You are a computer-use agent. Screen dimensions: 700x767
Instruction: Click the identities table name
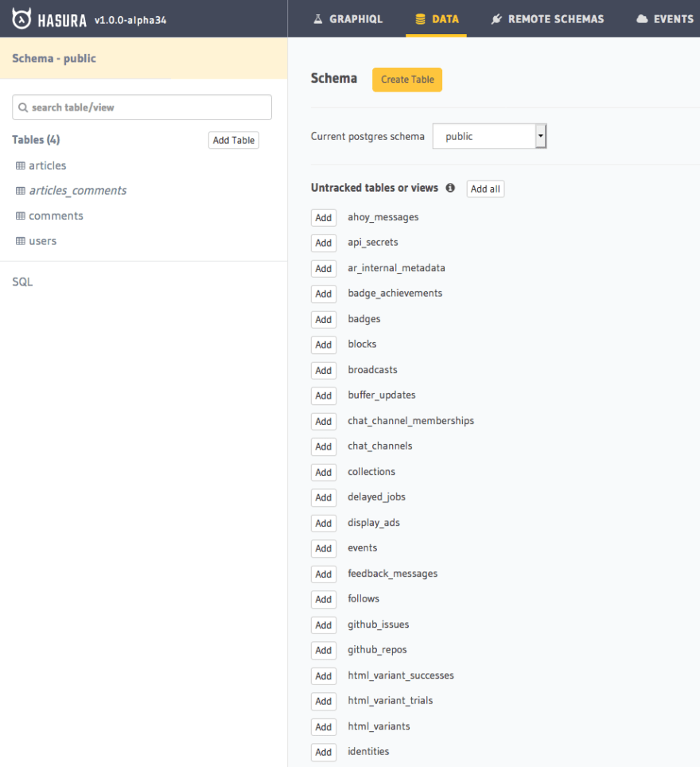click(x=368, y=751)
